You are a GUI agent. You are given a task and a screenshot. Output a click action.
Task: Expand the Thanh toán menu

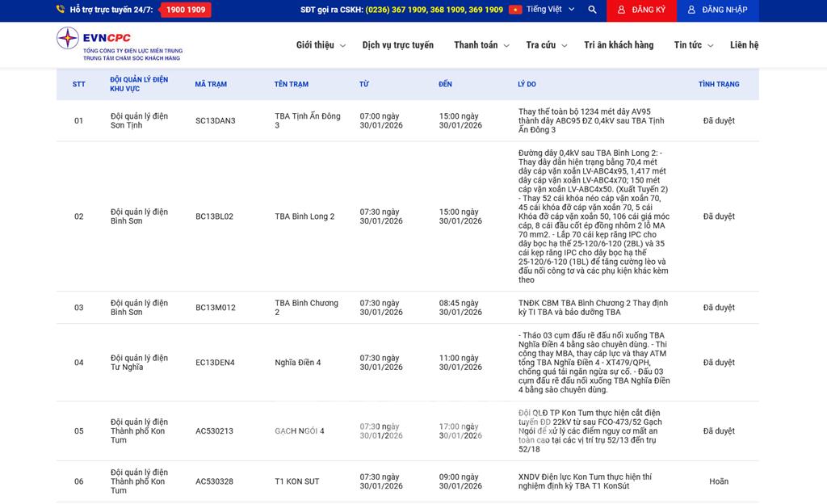pyautogui.click(x=481, y=45)
